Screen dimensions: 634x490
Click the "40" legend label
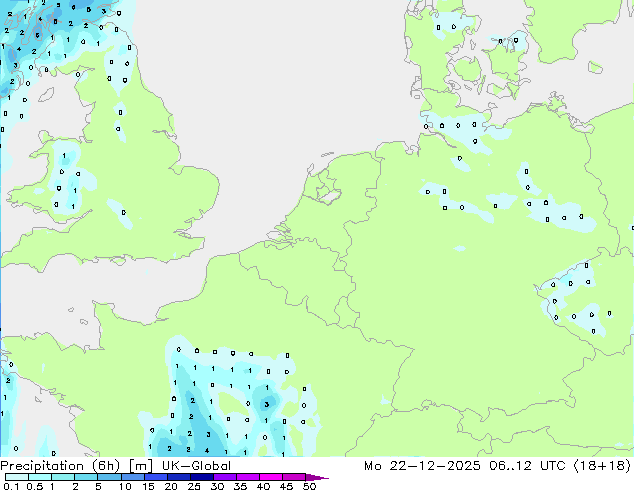[264, 486]
